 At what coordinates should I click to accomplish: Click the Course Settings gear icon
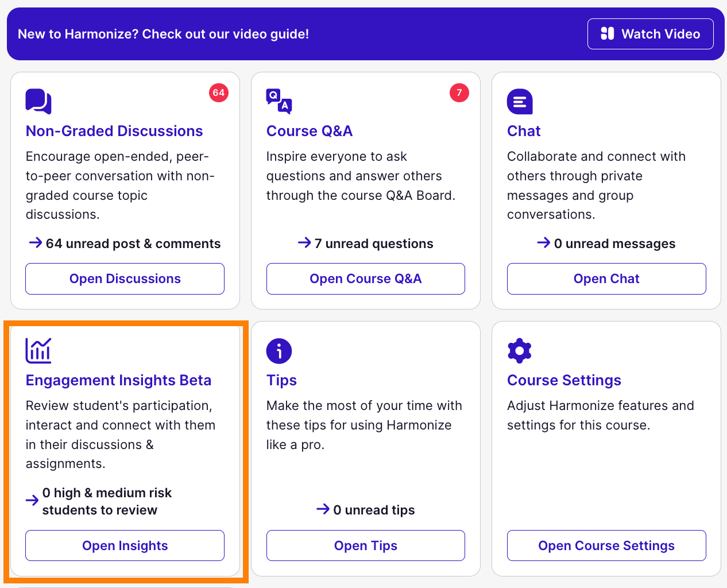tap(520, 351)
